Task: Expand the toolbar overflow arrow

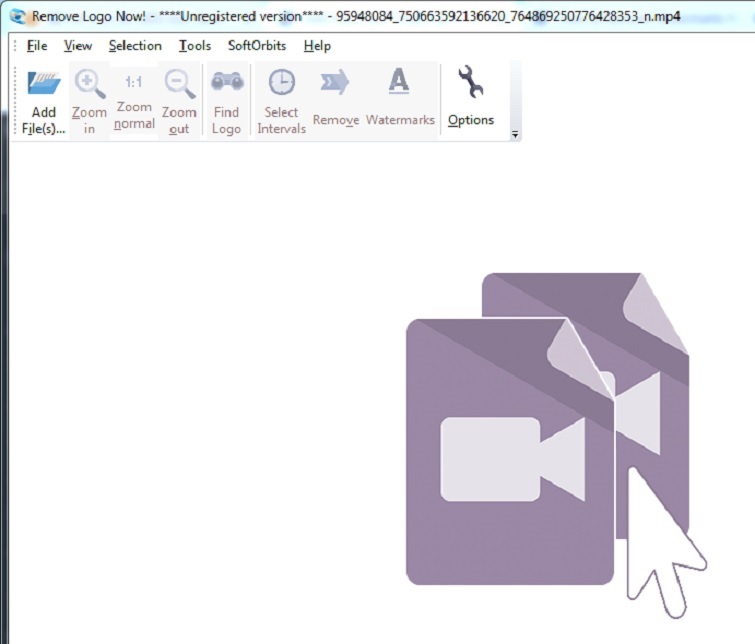Action: coord(515,134)
